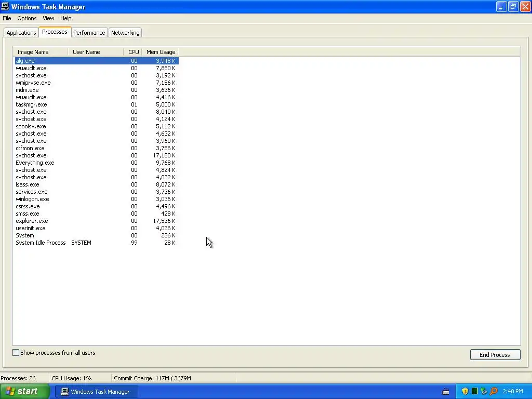Sort by the CPU column header
The height and width of the screenshot is (399, 532).
point(132,52)
